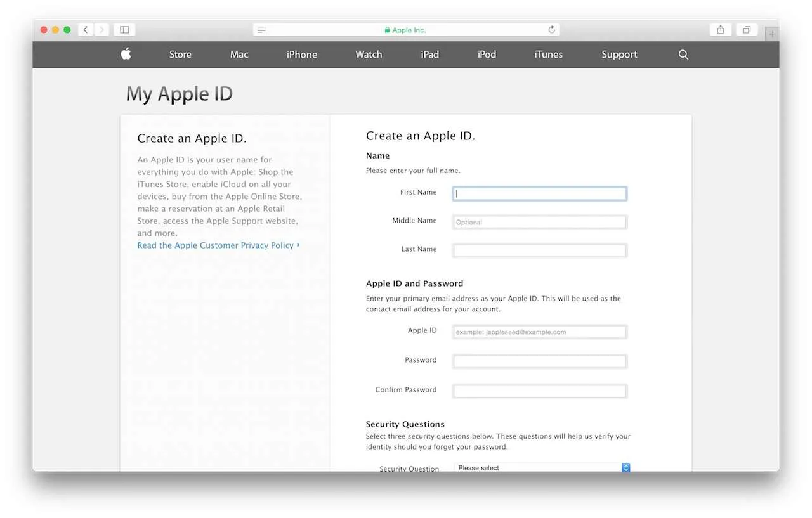Go back with Safari's back arrow

click(x=86, y=30)
